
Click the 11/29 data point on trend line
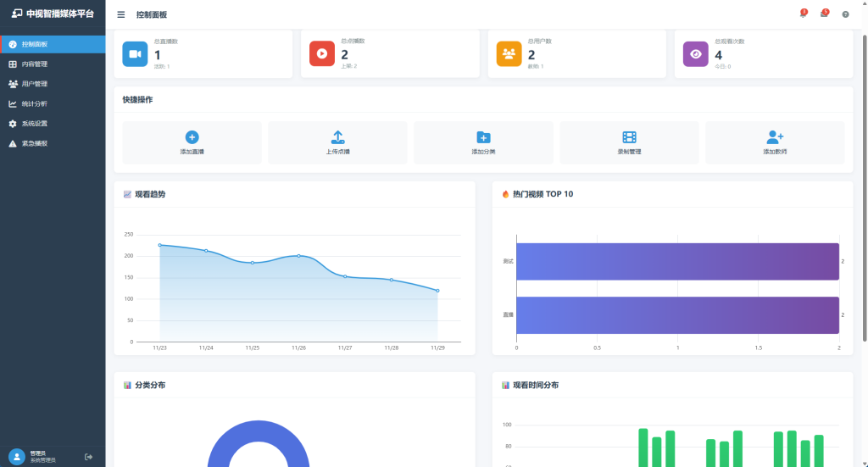[x=438, y=291]
